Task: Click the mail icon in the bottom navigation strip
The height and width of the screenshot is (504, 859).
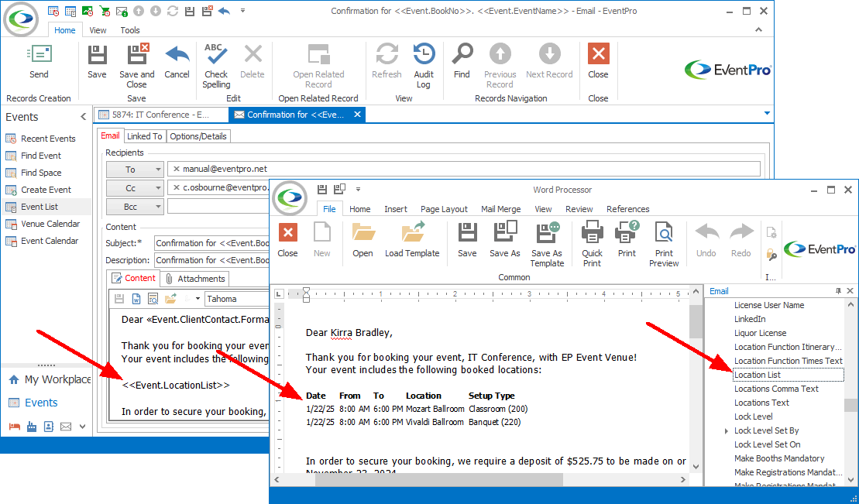Action: click(x=66, y=427)
